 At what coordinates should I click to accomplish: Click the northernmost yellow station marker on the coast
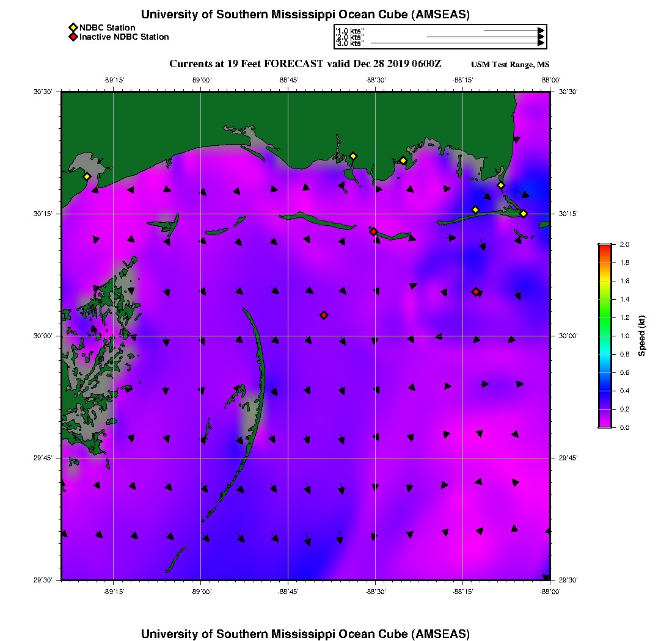click(353, 156)
